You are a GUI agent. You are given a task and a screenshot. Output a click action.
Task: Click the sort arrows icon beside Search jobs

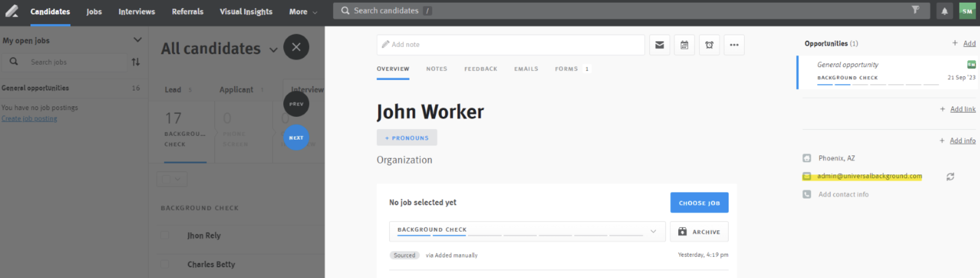point(136,62)
